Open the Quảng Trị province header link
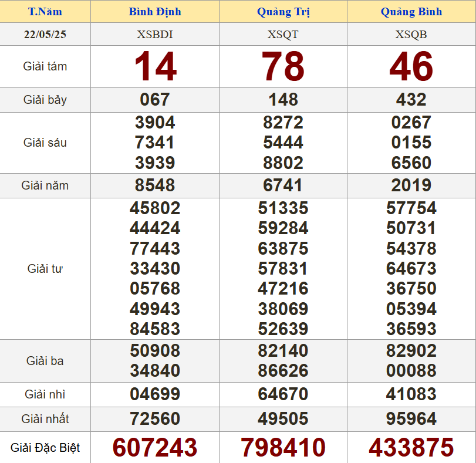476x463 pixels. tap(283, 12)
